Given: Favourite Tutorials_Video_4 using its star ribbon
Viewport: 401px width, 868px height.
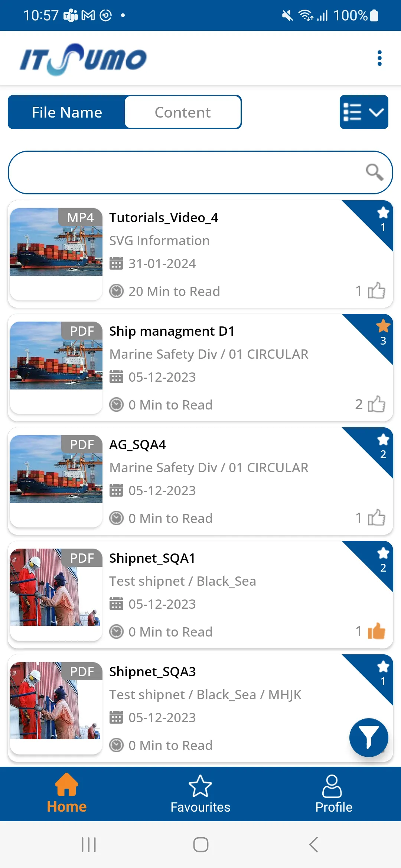Looking at the screenshot, I should tap(383, 213).
